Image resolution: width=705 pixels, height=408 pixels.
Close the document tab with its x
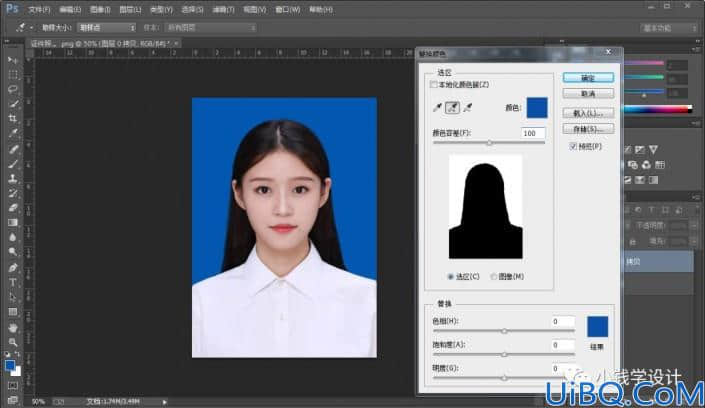[176, 44]
